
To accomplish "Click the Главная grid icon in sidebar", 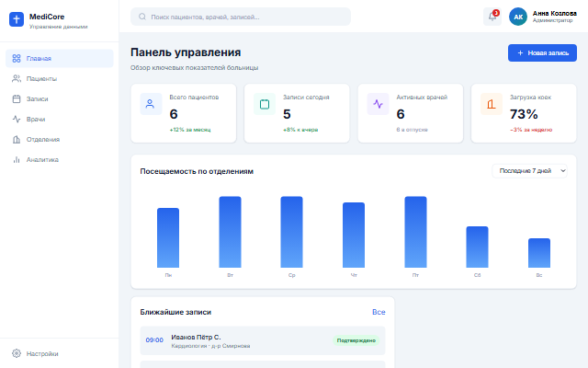I will (17, 58).
